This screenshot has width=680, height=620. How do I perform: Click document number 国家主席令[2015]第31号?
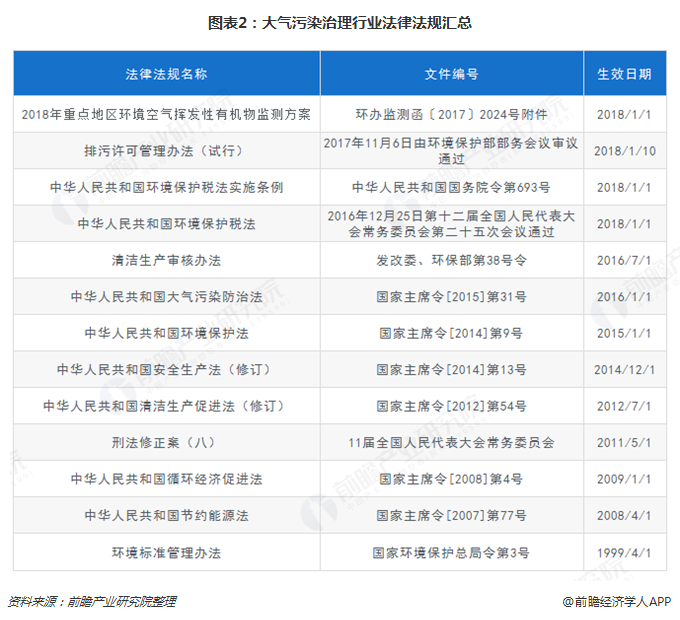451,297
